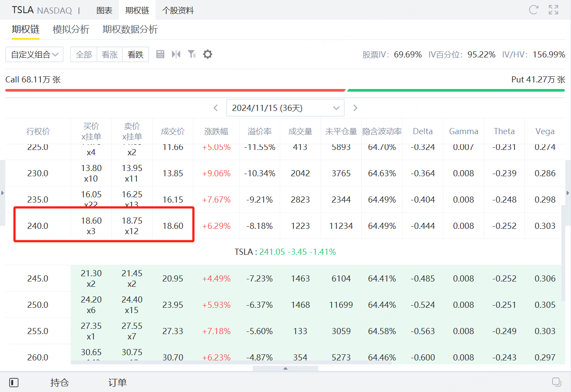The height and width of the screenshot is (392, 571).
Task: Open the 订单 orders page
Action: (117, 382)
